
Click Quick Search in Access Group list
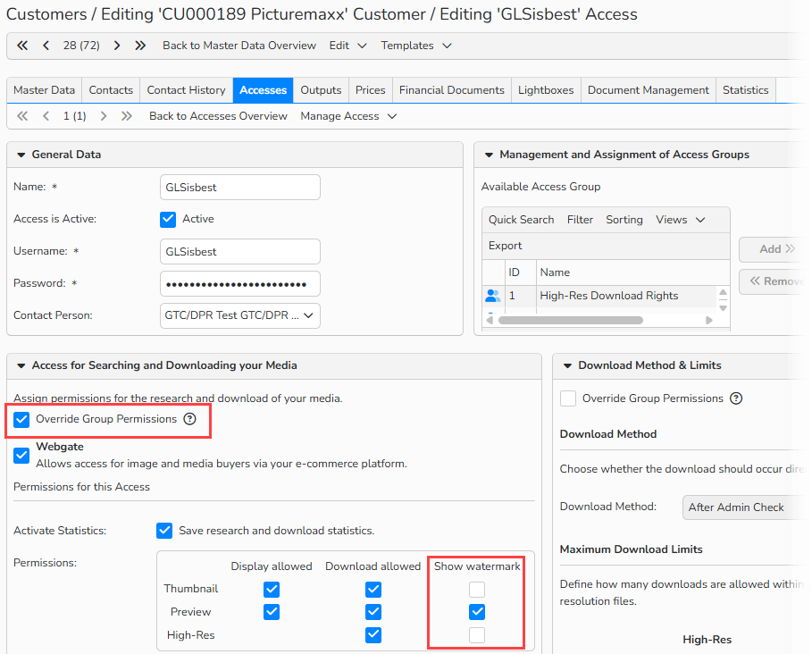click(521, 220)
